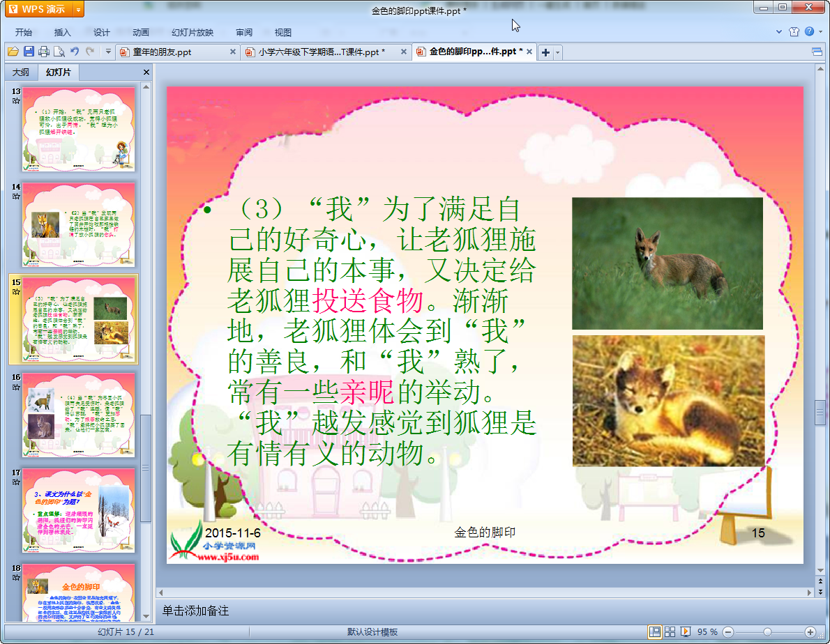Click the zoom out minus button
The width and height of the screenshot is (830, 644).
pos(728,632)
